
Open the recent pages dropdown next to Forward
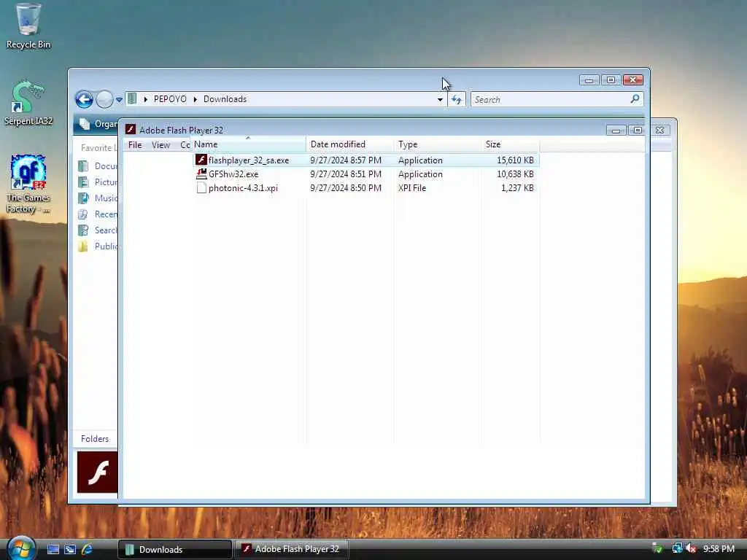pos(119,99)
